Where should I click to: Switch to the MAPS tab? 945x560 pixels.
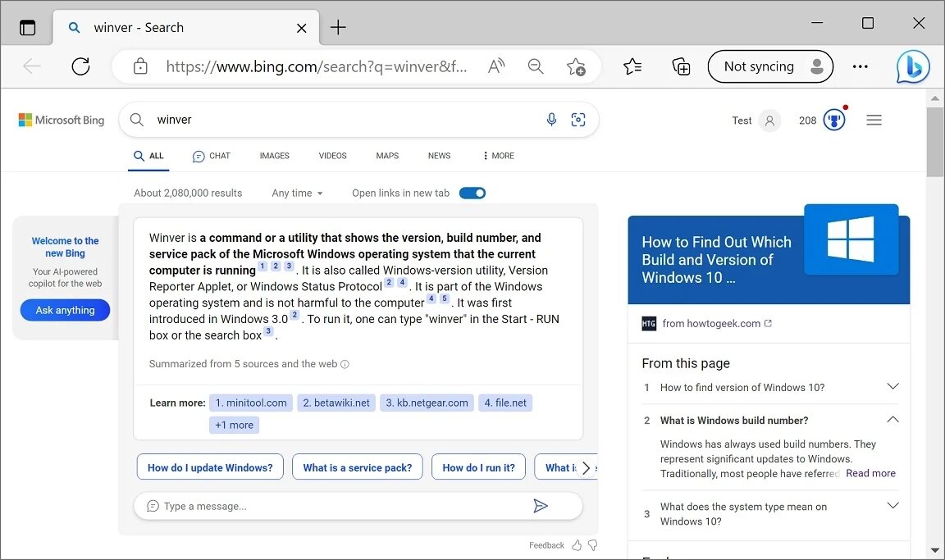coord(387,156)
